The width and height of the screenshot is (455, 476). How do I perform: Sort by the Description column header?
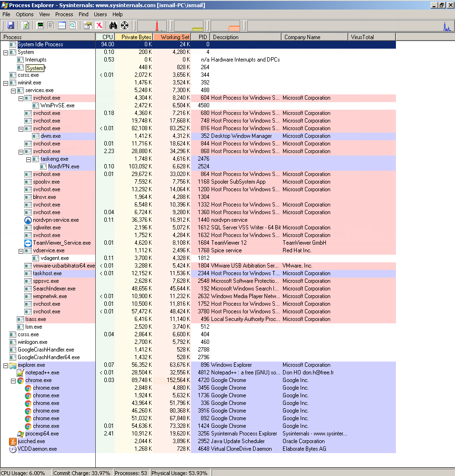[246, 37]
